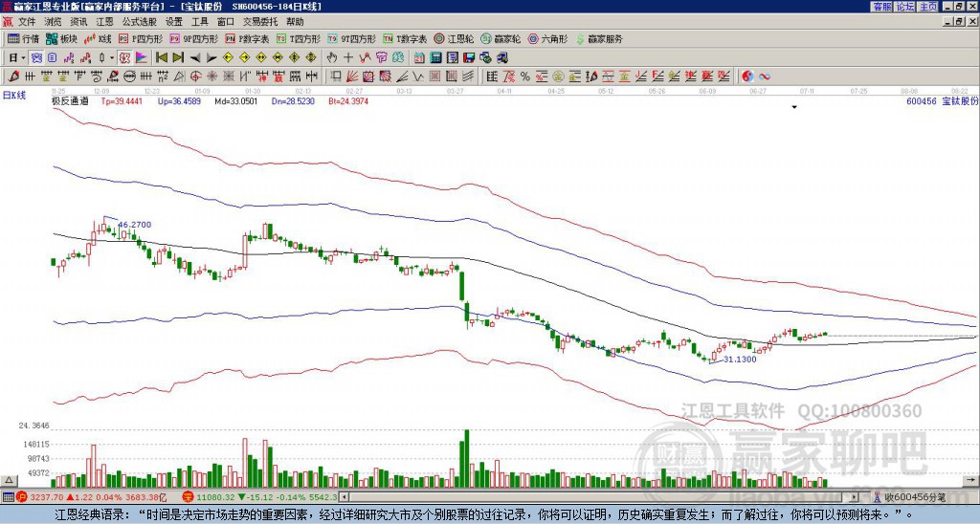
Task: Click the black left arrow icon
Action: click(x=195, y=57)
